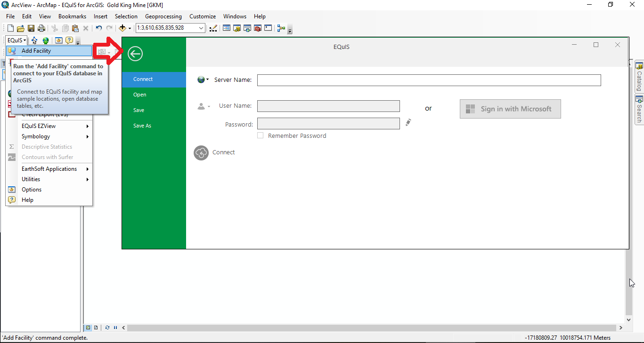Open the Geoprocessing menu
Viewport: 644px width, 343px height.
[163, 16]
